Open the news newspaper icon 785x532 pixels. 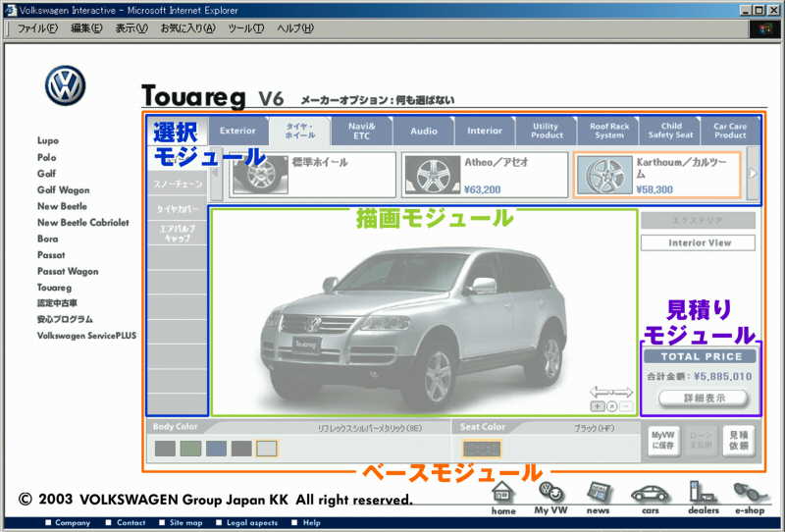coord(600,493)
